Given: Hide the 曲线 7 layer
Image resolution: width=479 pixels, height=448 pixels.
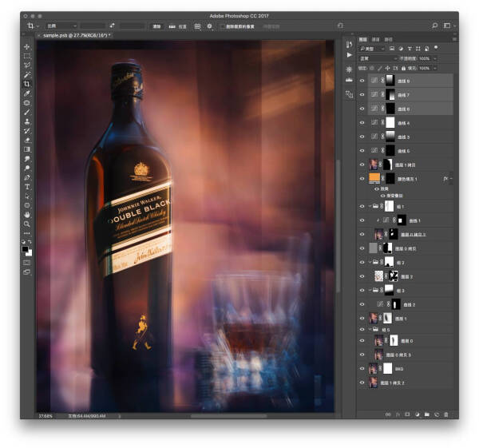Looking at the screenshot, I should pyautogui.click(x=362, y=94).
